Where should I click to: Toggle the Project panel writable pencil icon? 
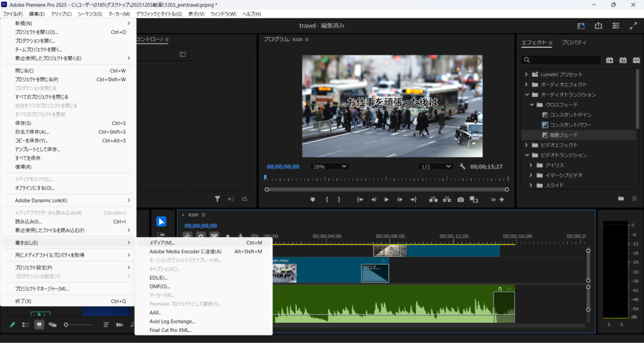[x=12, y=325]
